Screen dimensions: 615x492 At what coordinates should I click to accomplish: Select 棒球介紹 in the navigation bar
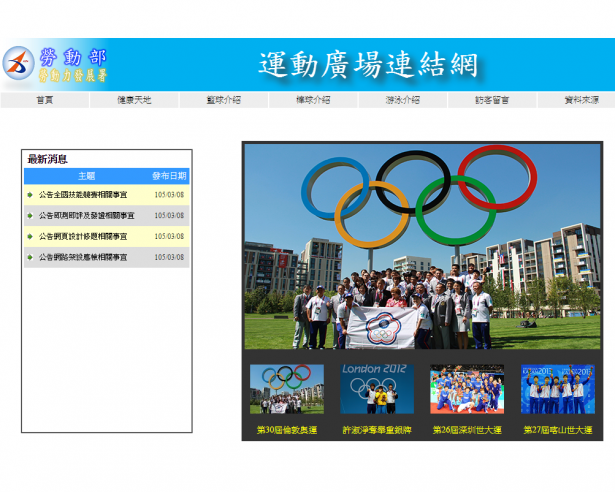(313, 100)
